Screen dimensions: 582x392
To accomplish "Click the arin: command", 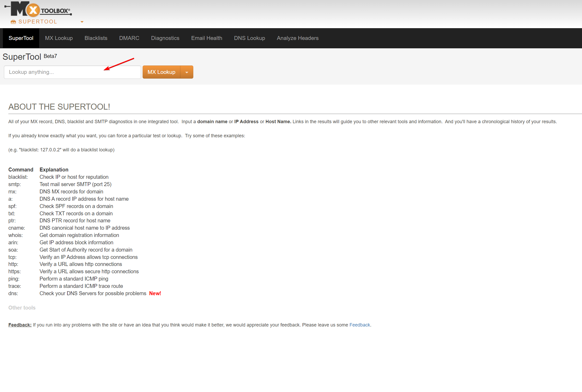I will [13, 242].
